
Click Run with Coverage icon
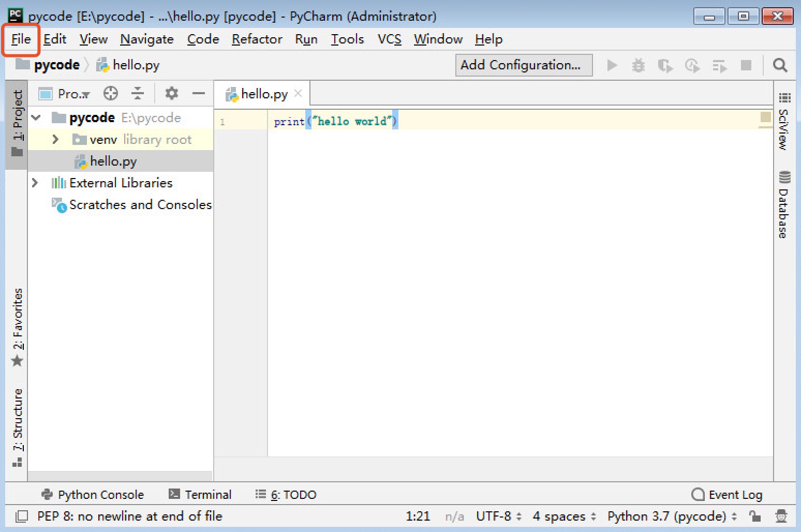pyautogui.click(x=665, y=66)
